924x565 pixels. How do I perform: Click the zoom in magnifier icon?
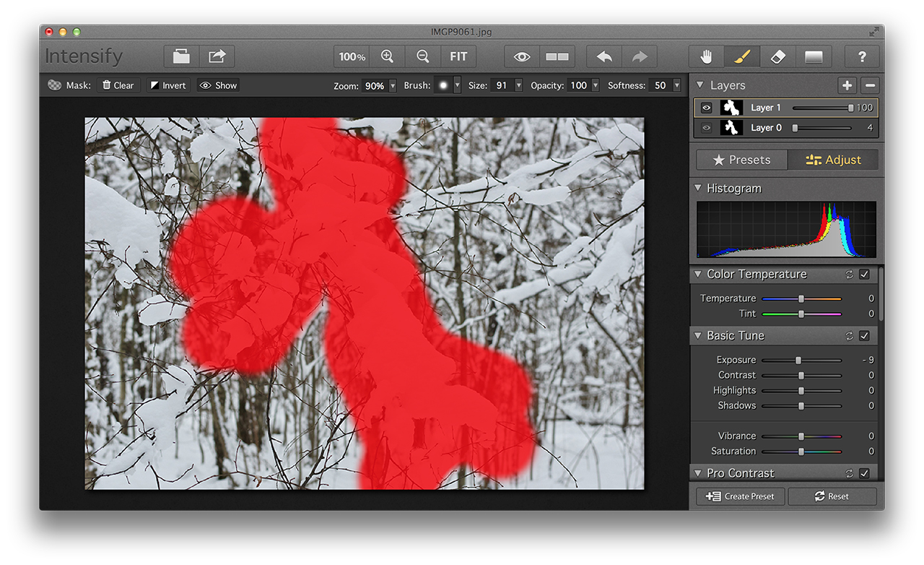pyautogui.click(x=387, y=56)
